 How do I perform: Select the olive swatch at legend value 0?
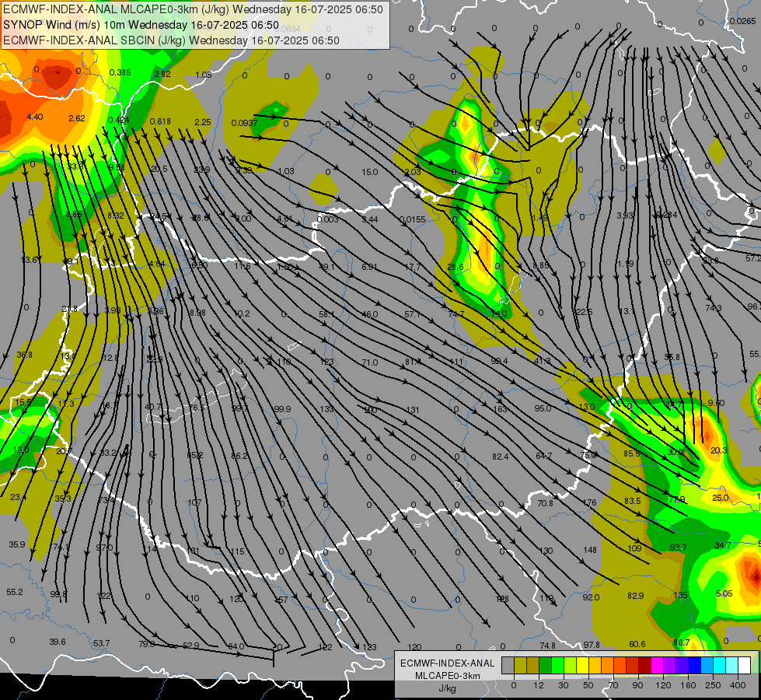click(520, 665)
